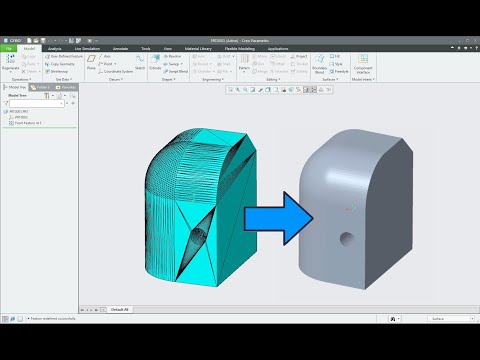
Task: Expand the Editing group dropdown
Action: (273, 79)
